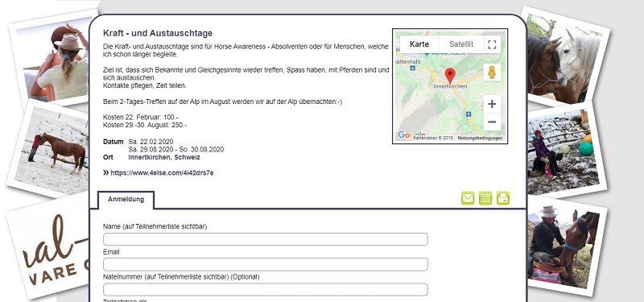Click into the Natelnummer input field

pyautogui.click(x=266, y=289)
